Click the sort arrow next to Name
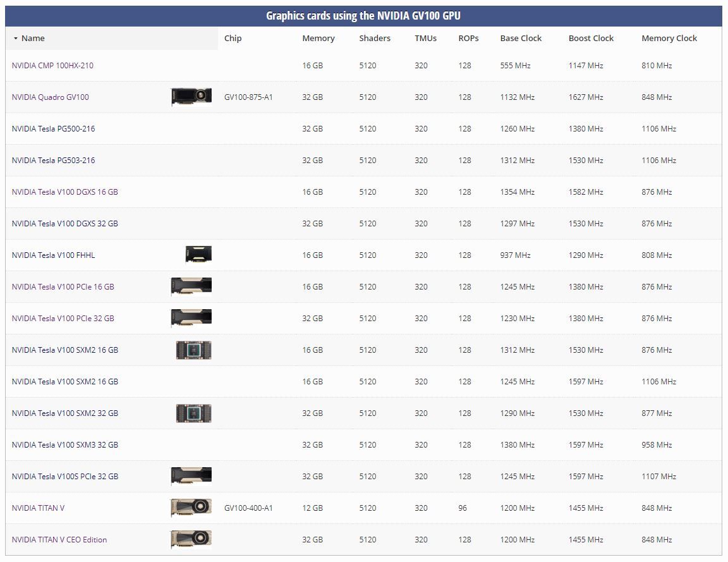Screen dimensions: 728x562 coord(16,39)
